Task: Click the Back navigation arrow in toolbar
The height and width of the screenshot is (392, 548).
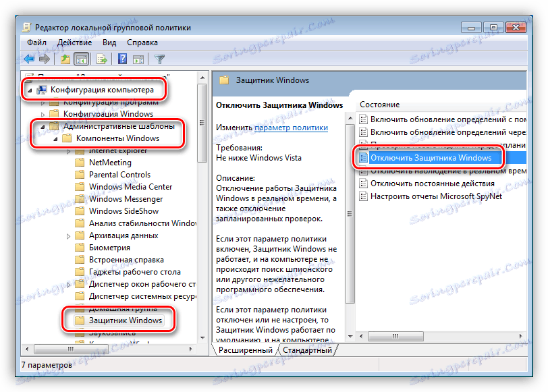Action: click(28, 59)
